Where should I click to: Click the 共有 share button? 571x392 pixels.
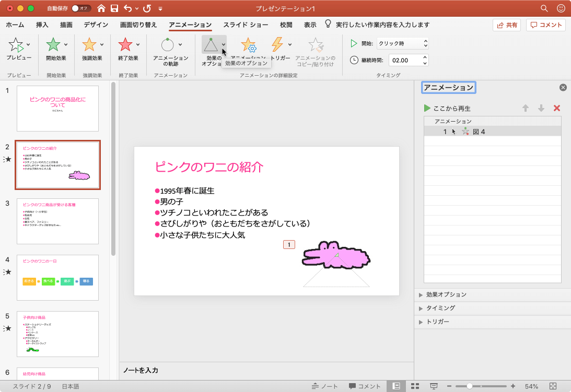coord(507,25)
